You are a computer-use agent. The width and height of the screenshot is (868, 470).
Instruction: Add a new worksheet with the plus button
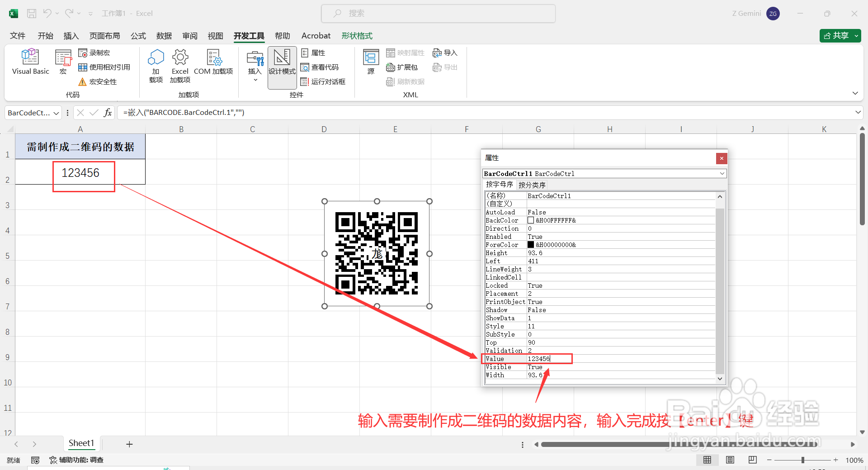click(129, 444)
